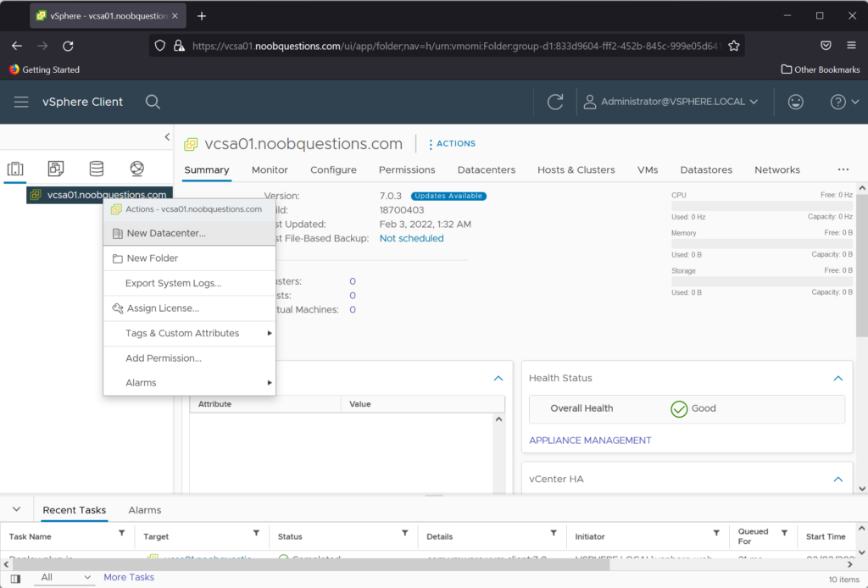This screenshot has width=868, height=588.
Task: Open the All tasks filter dropdown
Action: click(x=65, y=578)
